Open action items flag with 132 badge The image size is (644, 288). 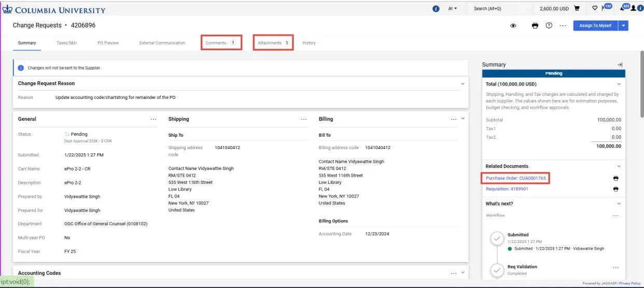tap(606, 8)
